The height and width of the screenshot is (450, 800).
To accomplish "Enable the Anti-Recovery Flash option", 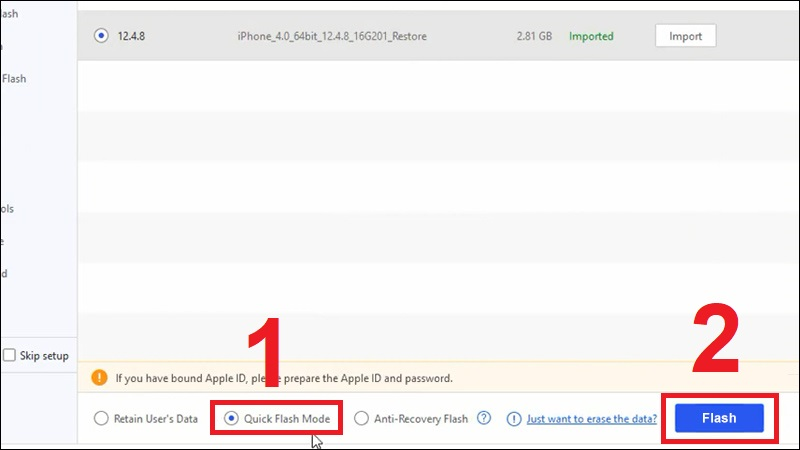I will click(x=362, y=419).
